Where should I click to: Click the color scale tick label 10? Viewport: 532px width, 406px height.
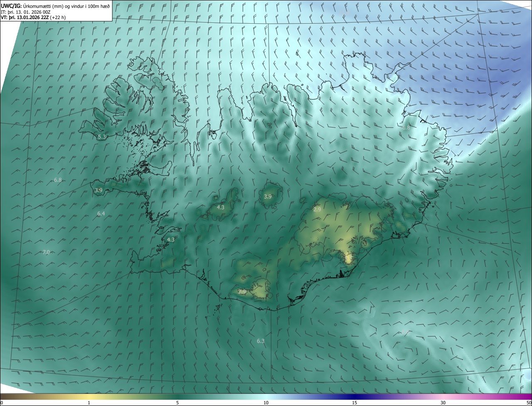click(x=266, y=403)
